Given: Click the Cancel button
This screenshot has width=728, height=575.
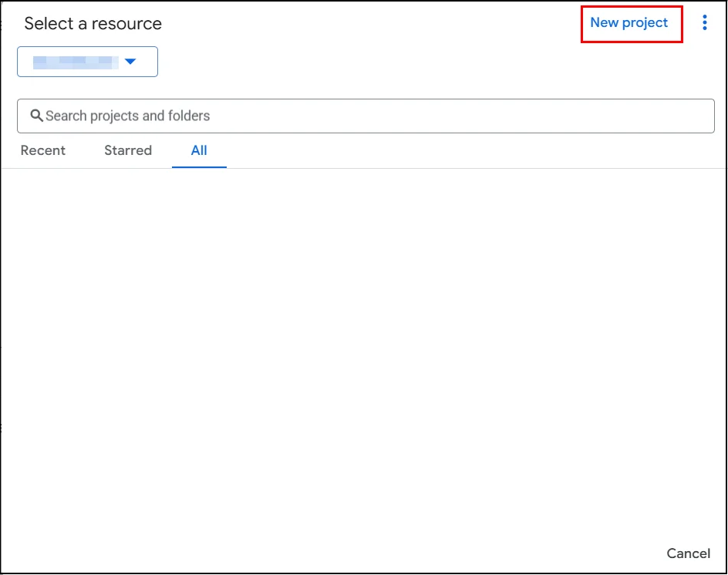Looking at the screenshot, I should pyautogui.click(x=688, y=553).
